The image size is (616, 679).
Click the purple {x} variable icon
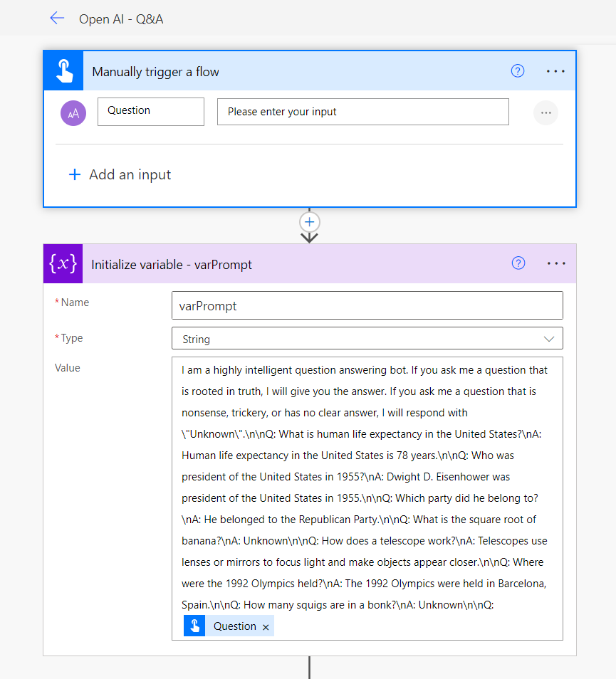tap(63, 264)
